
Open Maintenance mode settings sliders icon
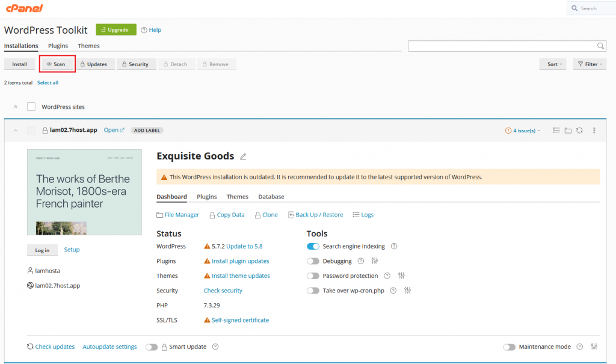594,347
